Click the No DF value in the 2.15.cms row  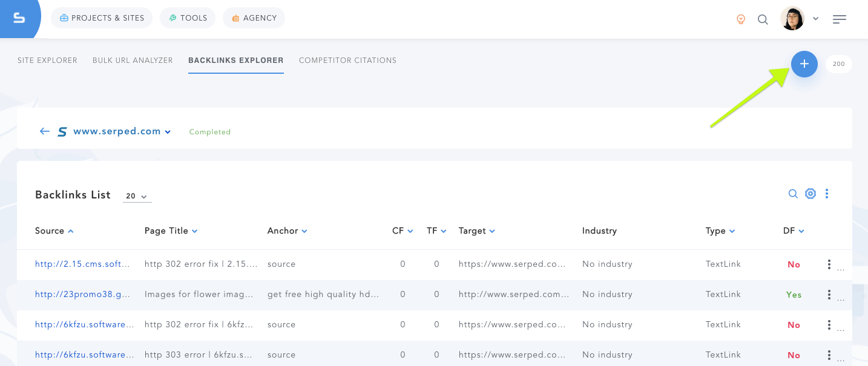pos(794,265)
